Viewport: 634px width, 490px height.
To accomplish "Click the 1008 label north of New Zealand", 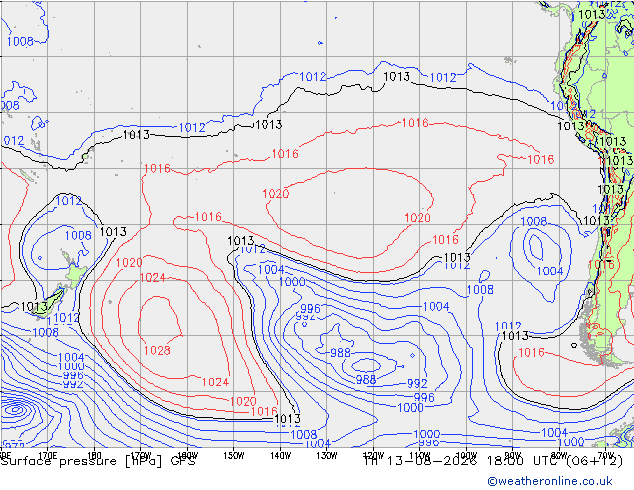I will pos(78,235).
